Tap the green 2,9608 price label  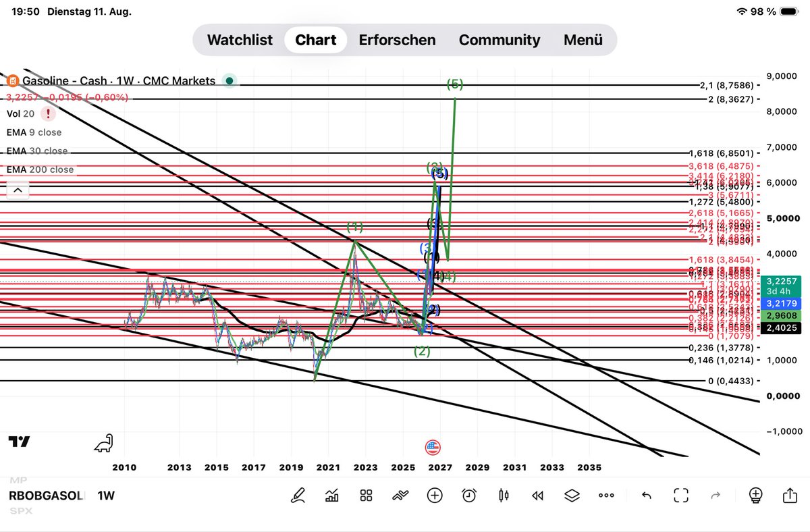[780, 316]
